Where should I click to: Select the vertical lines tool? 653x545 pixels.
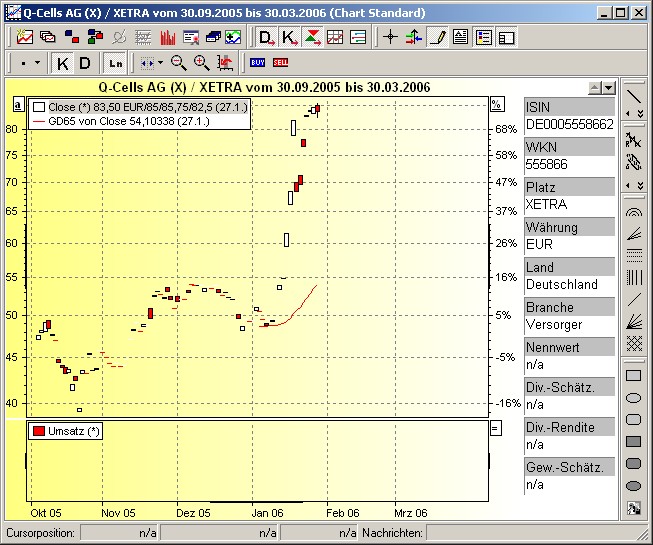click(x=634, y=277)
